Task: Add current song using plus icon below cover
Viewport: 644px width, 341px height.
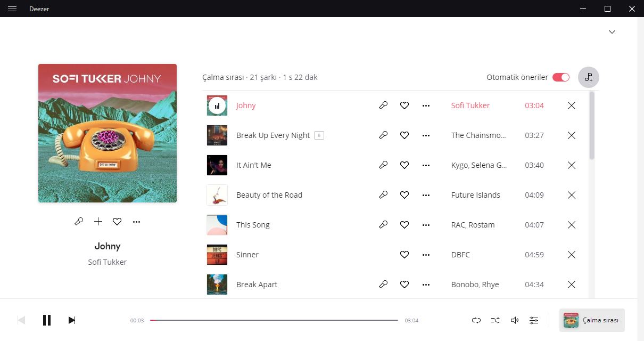Action: tap(98, 222)
